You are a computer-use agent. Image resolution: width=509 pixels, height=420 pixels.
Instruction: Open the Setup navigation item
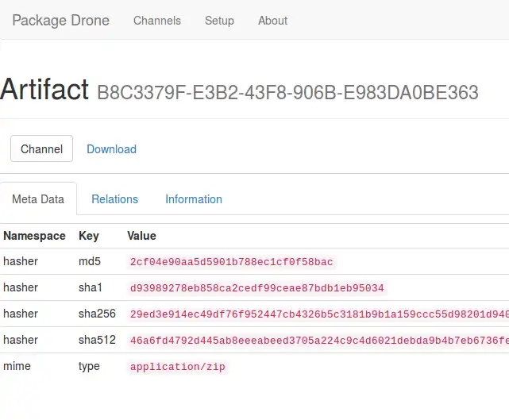point(219,21)
